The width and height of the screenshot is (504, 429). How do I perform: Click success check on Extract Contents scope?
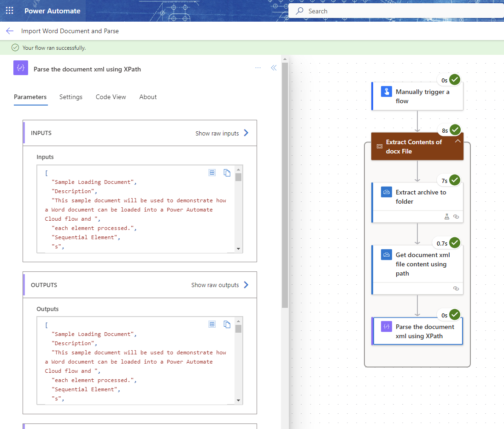tap(455, 129)
